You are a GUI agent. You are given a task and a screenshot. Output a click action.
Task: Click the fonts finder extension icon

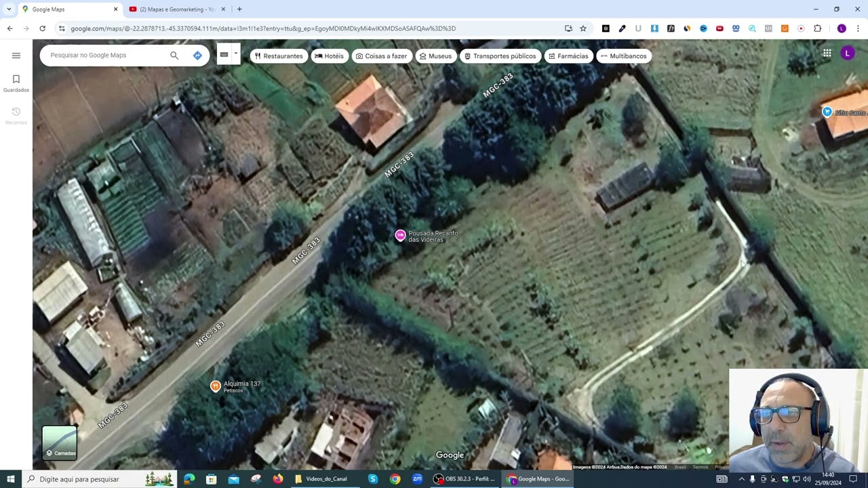click(x=671, y=28)
